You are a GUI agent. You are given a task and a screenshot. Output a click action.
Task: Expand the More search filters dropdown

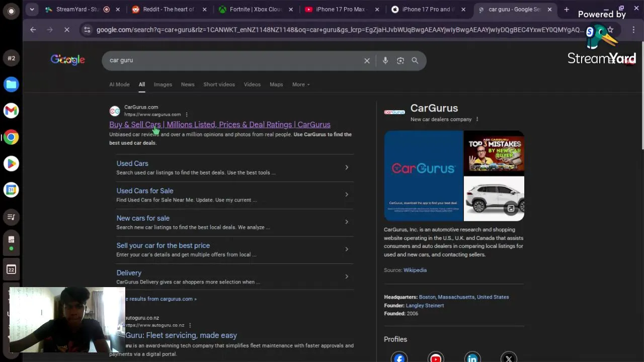click(x=301, y=84)
